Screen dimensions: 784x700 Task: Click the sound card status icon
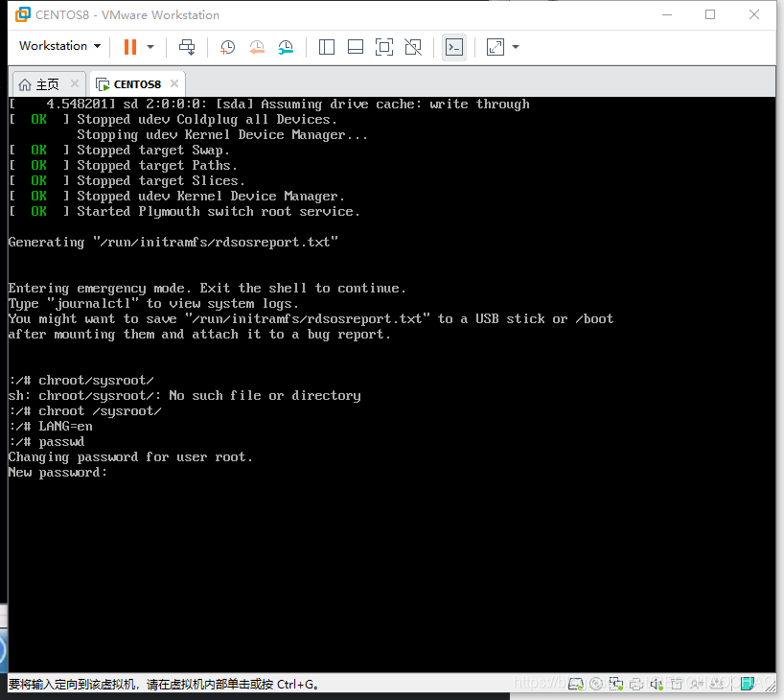pos(657,684)
